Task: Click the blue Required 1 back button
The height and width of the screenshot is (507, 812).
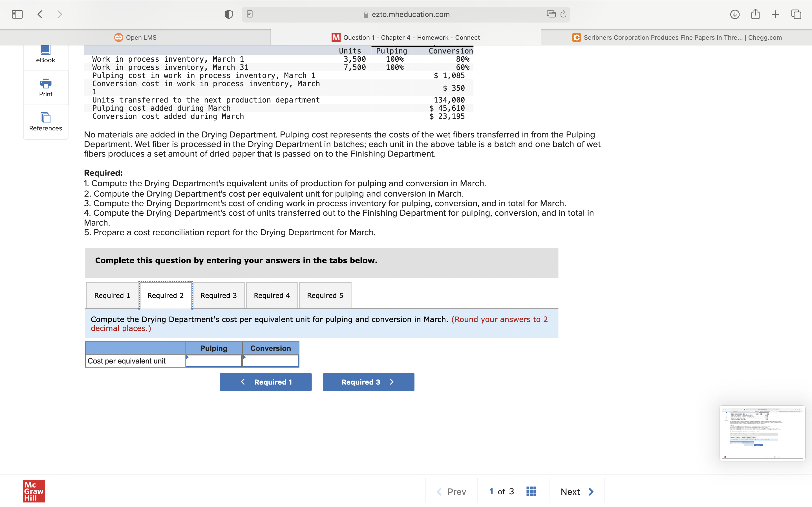Action: [x=265, y=382]
